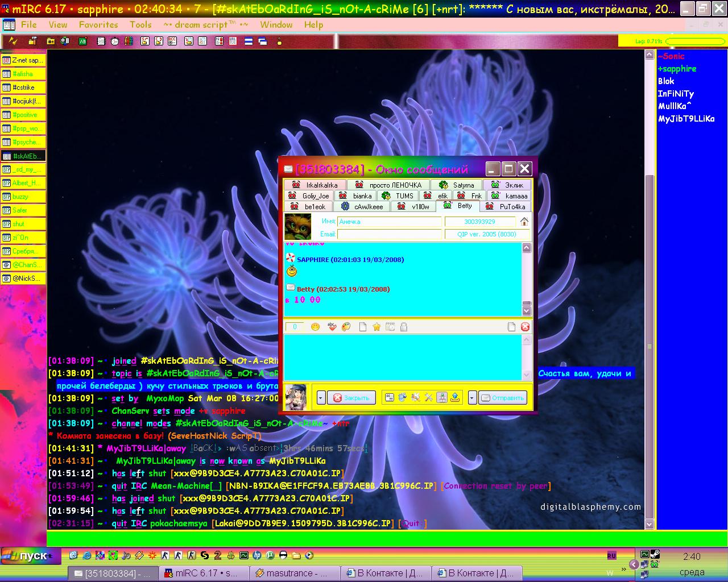Open the dream script menu
Screen dimensions: 728x582
coord(206,24)
